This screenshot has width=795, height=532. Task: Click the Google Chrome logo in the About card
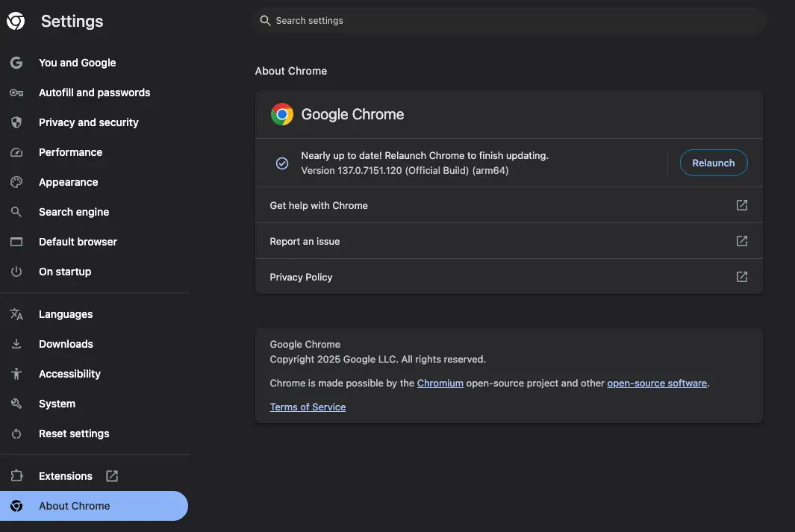(x=282, y=114)
